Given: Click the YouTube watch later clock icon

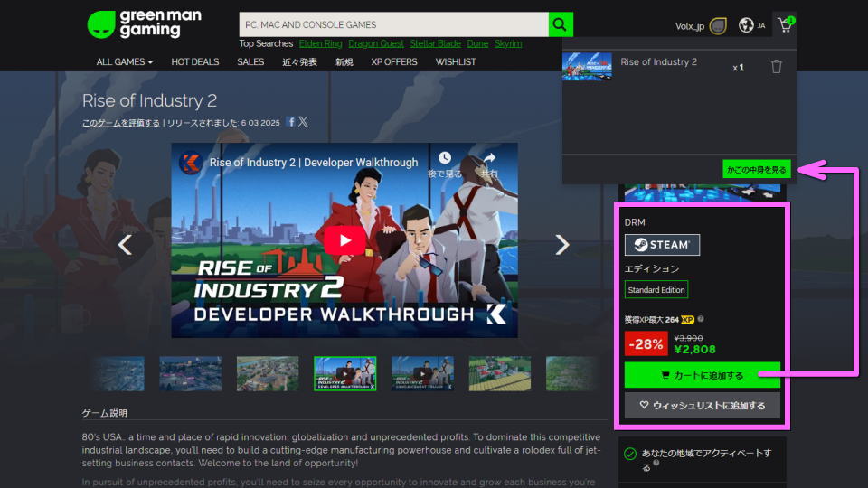Looking at the screenshot, I should point(445,159).
